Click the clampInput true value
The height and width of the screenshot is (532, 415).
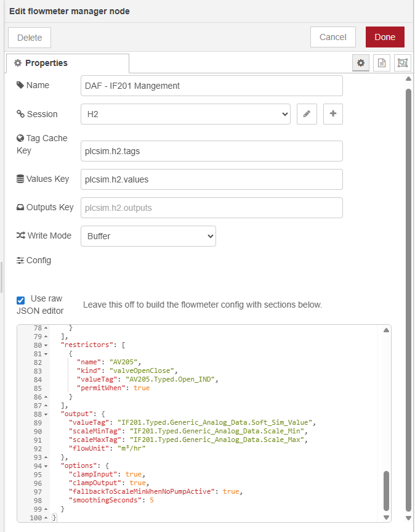point(134,474)
